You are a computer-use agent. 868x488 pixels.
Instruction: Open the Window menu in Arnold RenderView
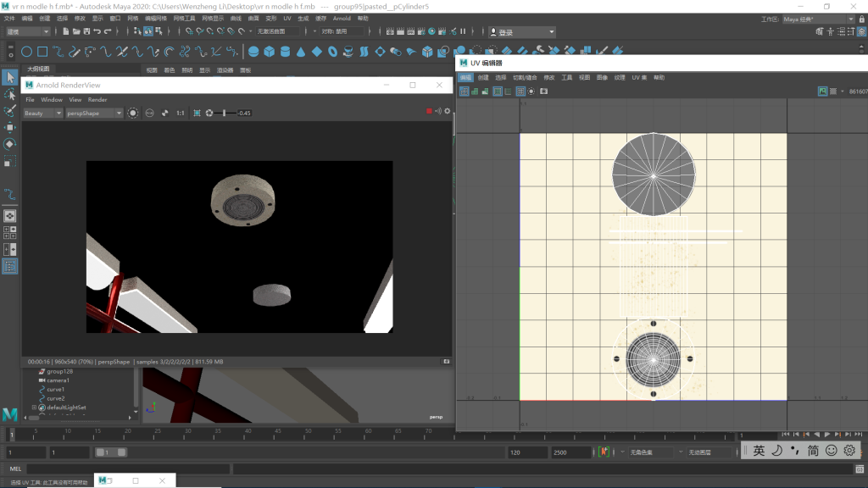(52, 100)
